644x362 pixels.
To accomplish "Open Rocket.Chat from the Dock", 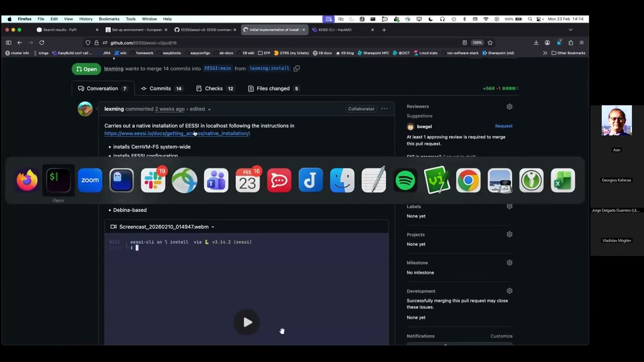I will pyautogui.click(x=279, y=180).
